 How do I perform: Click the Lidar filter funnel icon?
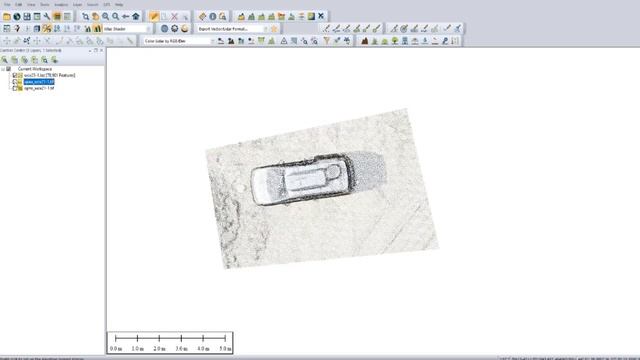(327, 41)
